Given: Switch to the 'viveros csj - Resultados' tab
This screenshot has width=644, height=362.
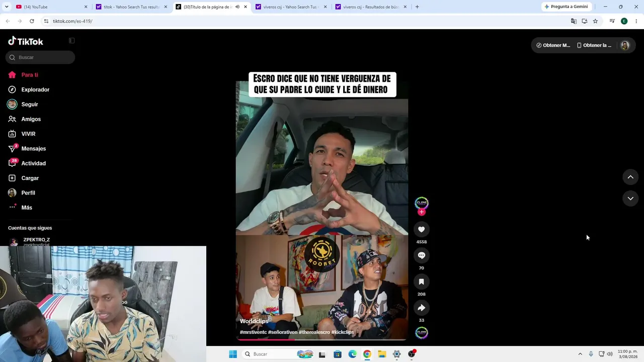Looking at the screenshot, I should [370, 7].
